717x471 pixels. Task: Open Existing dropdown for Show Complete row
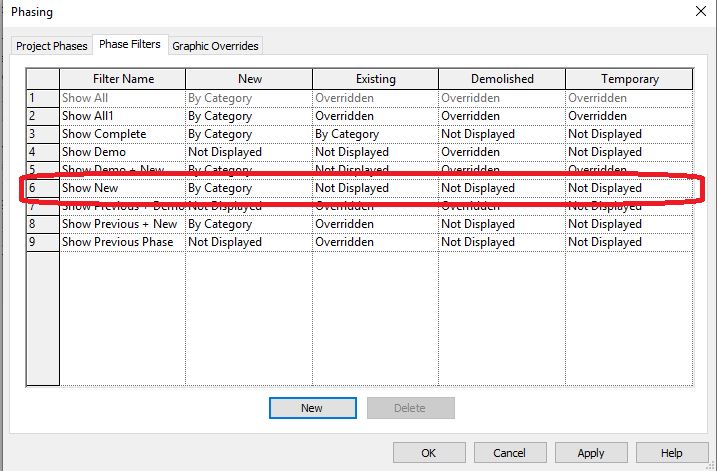point(375,134)
